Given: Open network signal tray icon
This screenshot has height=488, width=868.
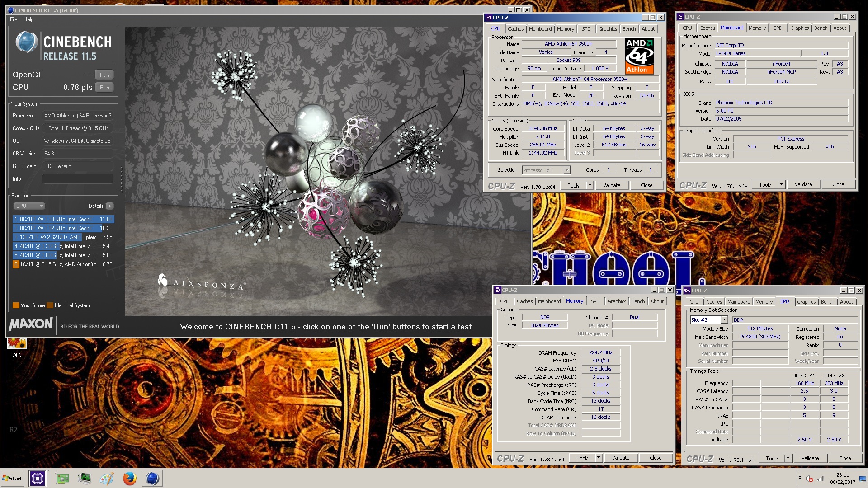Looking at the screenshot, I should [x=821, y=479].
